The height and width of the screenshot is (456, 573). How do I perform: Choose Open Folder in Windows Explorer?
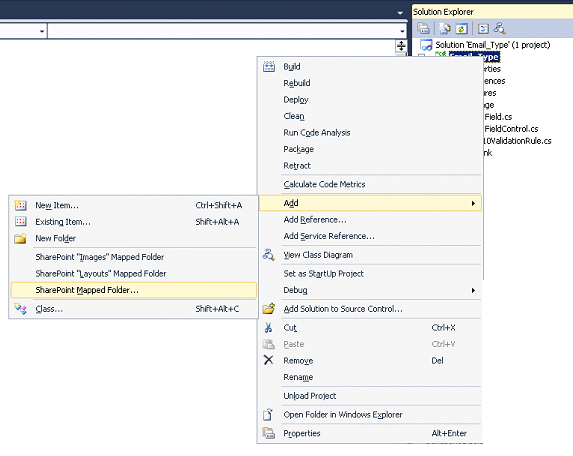(370, 414)
